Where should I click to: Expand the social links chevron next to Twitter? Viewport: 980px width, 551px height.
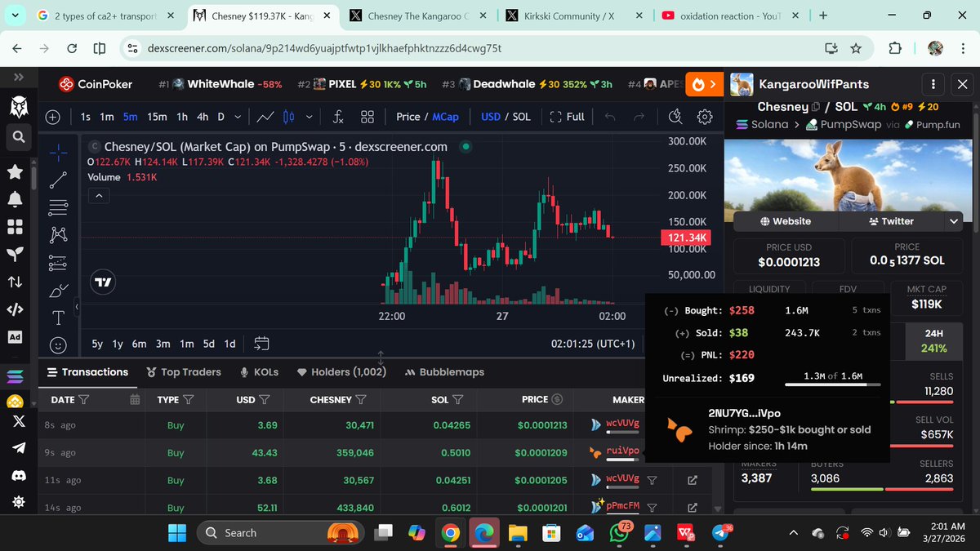[954, 221]
